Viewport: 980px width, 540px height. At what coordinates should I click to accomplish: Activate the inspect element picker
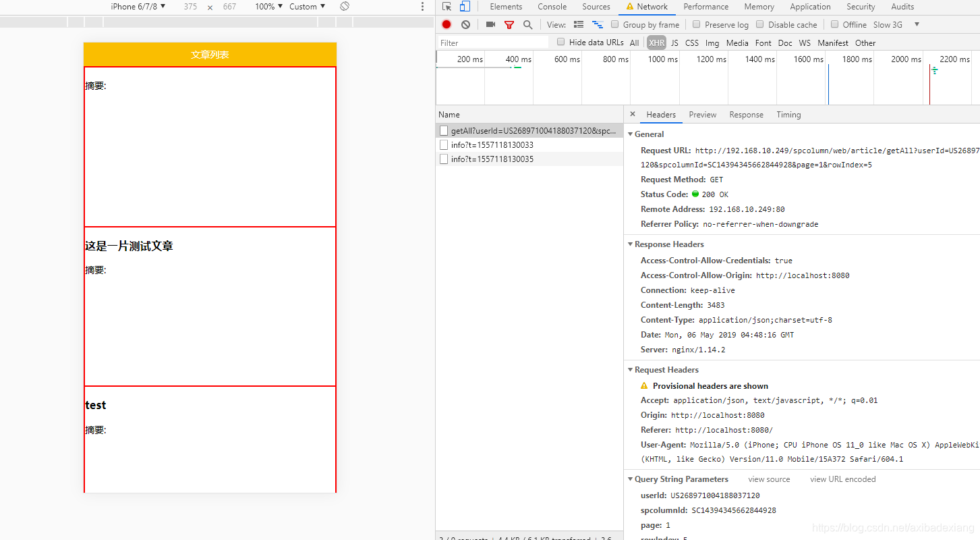point(446,7)
